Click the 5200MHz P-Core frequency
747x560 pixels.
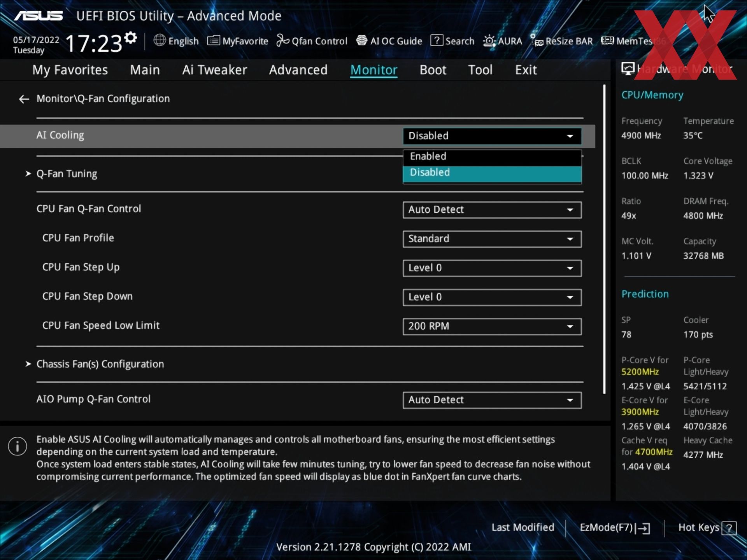coord(640,372)
